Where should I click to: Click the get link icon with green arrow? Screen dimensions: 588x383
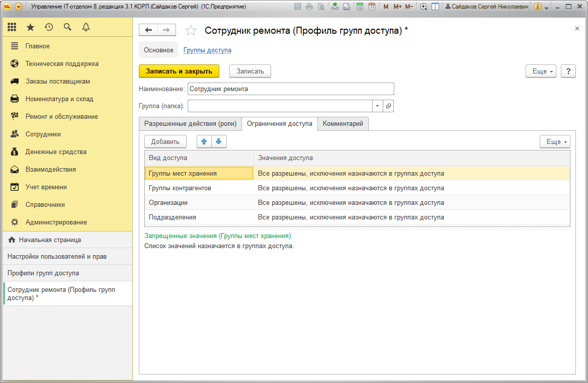(335, 7)
